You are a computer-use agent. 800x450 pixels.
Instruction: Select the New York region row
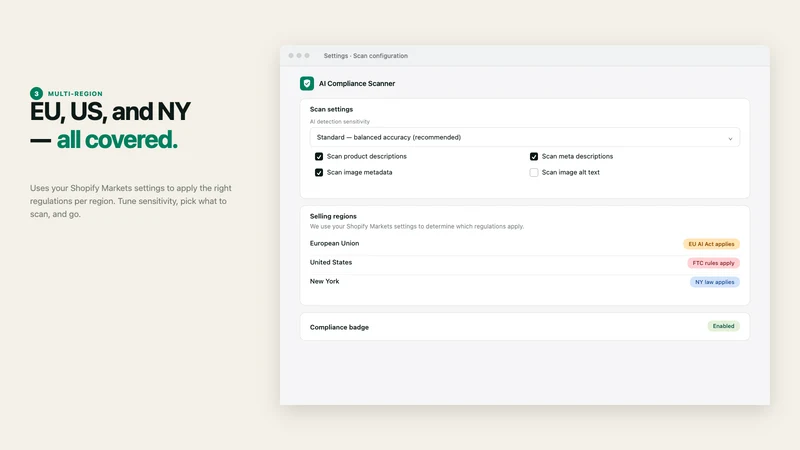coord(524,282)
